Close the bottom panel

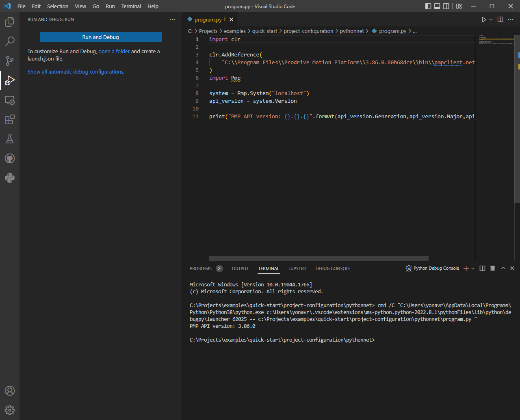[512, 268]
